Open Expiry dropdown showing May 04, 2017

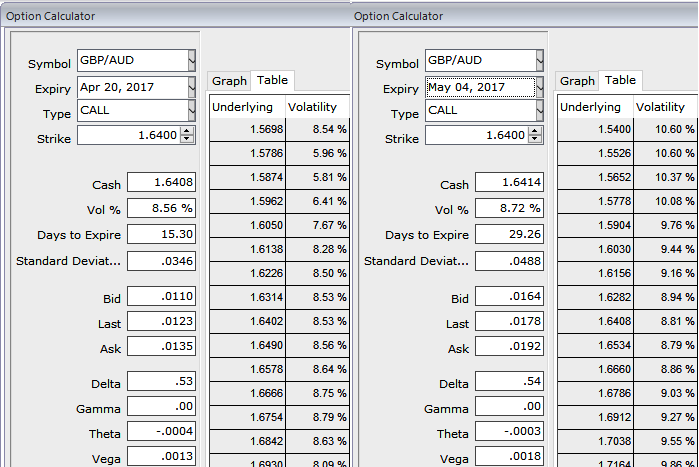tap(539, 87)
